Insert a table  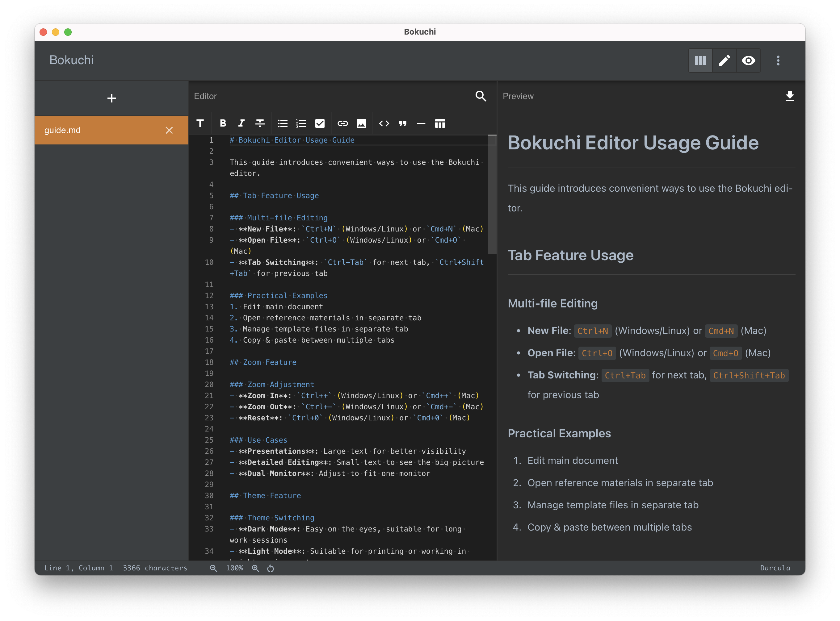click(440, 123)
